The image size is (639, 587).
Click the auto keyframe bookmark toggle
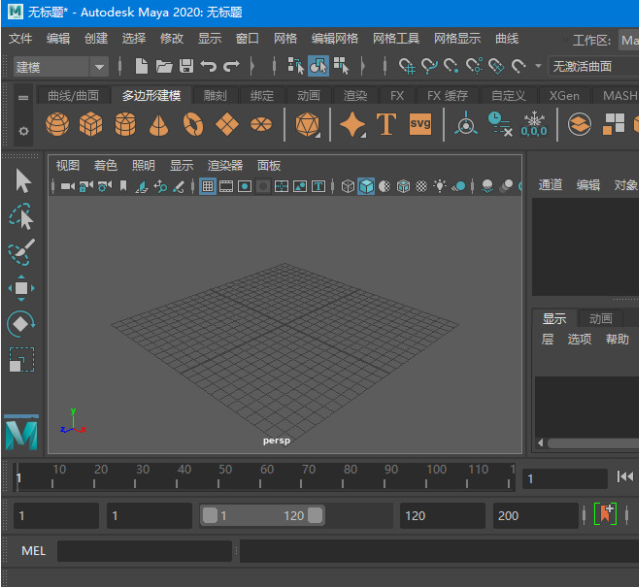[x=605, y=514]
